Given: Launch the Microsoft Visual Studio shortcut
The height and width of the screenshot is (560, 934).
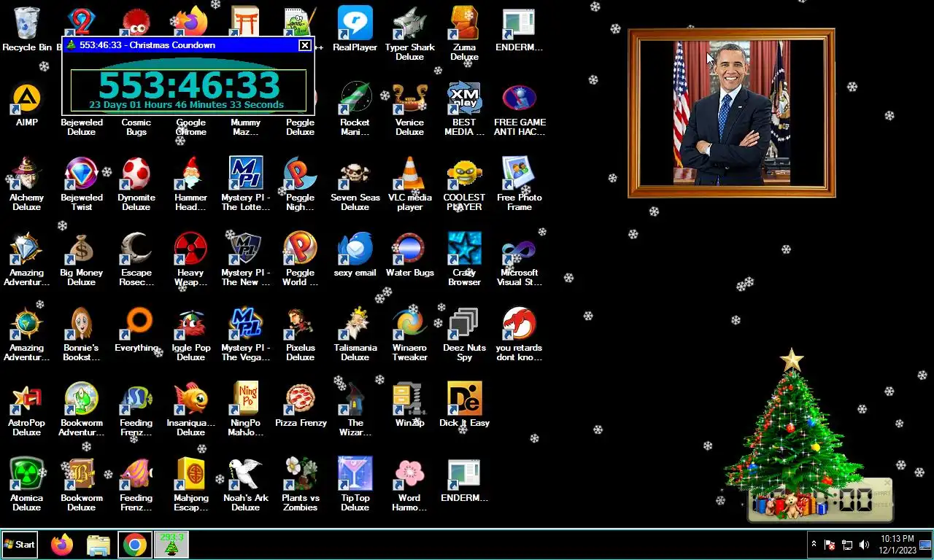Looking at the screenshot, I should click(520, 259).
